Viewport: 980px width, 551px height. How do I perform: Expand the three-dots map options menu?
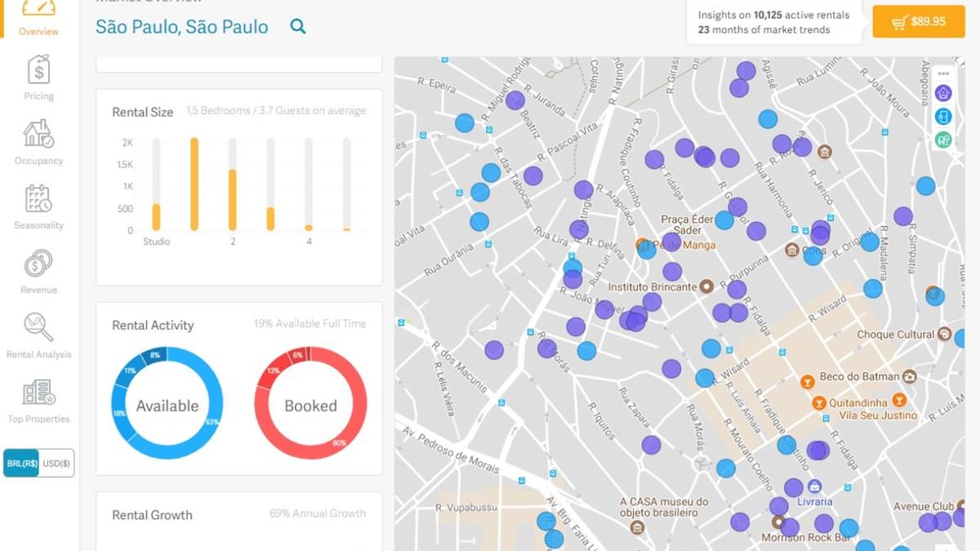coord(943,74)
